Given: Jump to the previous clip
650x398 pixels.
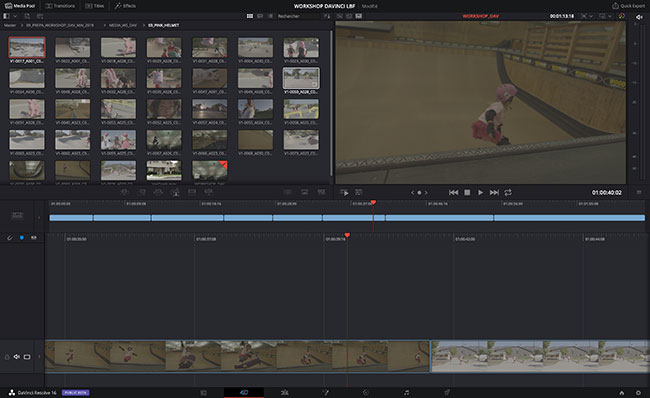Looking at the screenshot, I should pos(454,192).
